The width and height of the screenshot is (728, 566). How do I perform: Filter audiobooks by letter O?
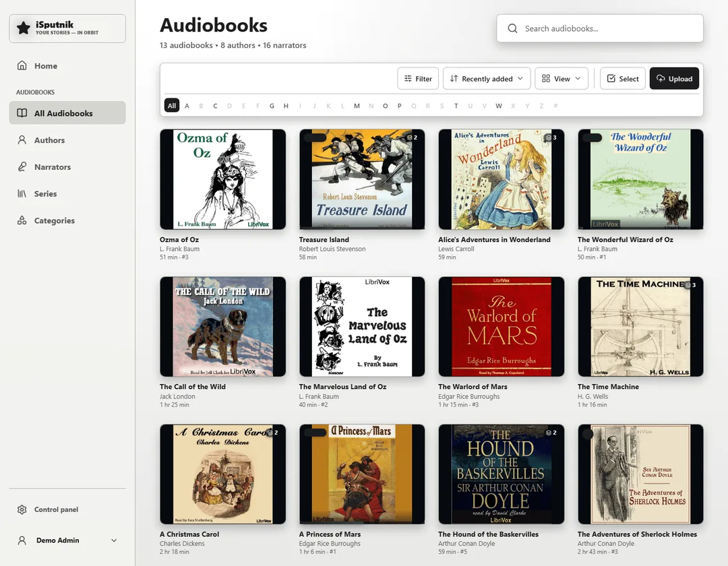tap(386, 106)
